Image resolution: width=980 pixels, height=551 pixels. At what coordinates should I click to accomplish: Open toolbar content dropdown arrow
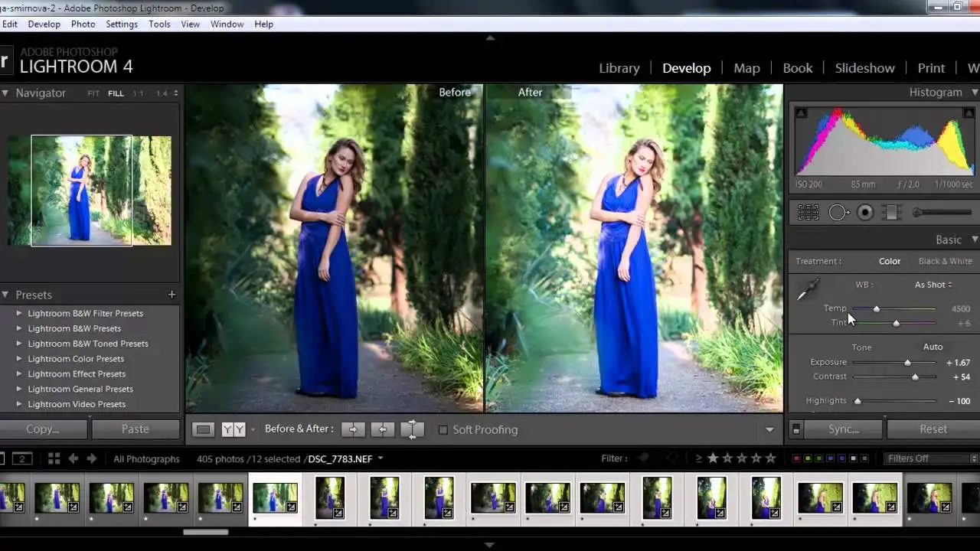click(769, 430)
